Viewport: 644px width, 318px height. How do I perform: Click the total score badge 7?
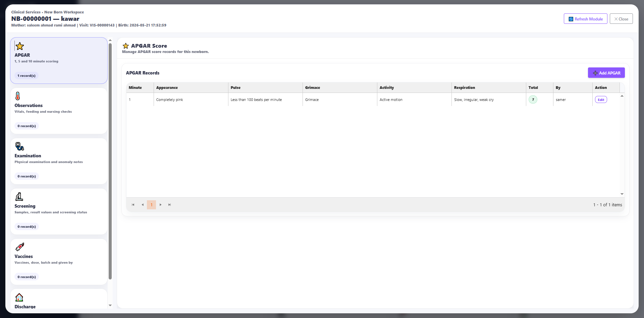(533, 100)
